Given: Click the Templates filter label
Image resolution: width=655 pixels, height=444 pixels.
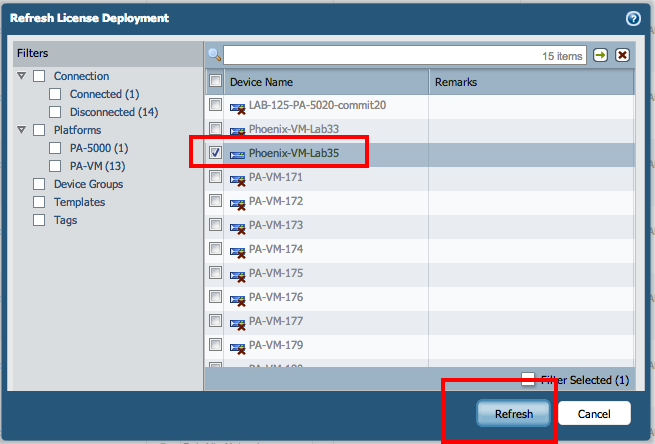Looking at the screenshot, I should point(79,202).
